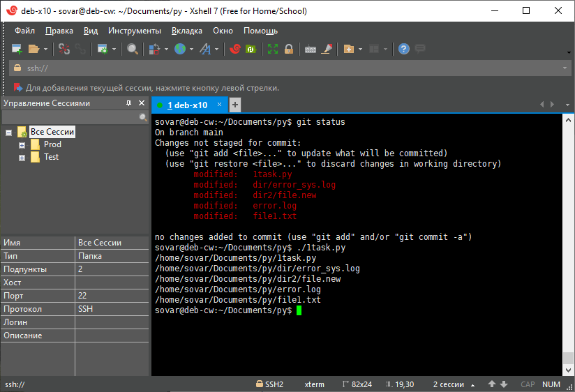The height and width of the screenshot is (392, 575).
Task: Open the Помощь menu
Action: (x=261, y=31)
